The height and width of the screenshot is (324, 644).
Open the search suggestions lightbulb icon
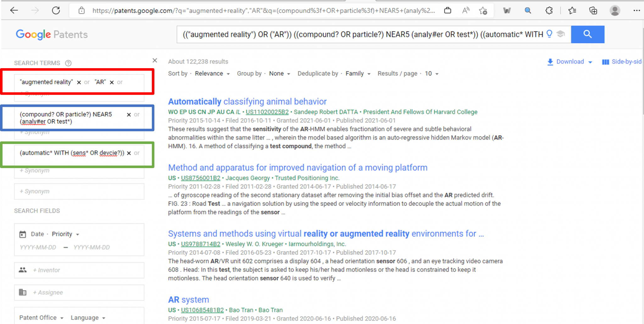549,34
